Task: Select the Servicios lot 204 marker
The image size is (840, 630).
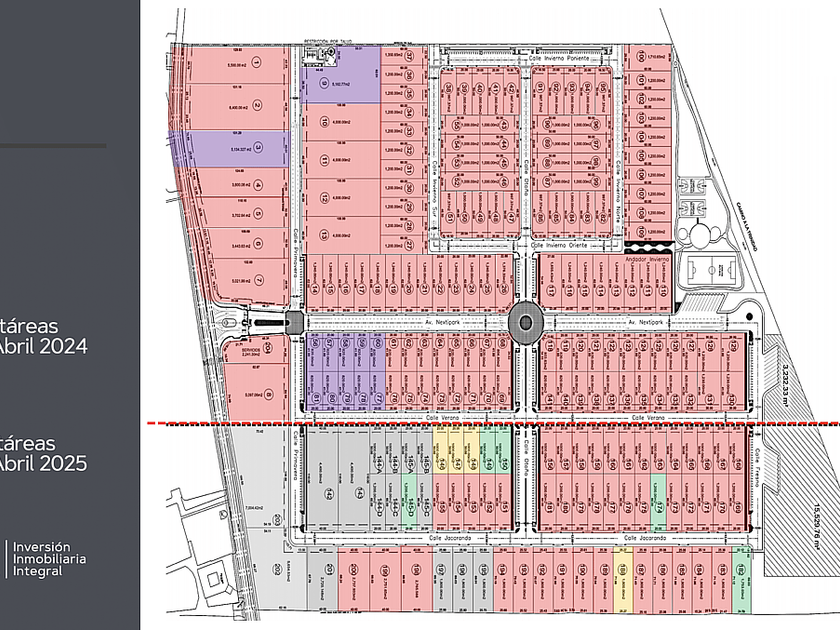Action: [267, 349]
